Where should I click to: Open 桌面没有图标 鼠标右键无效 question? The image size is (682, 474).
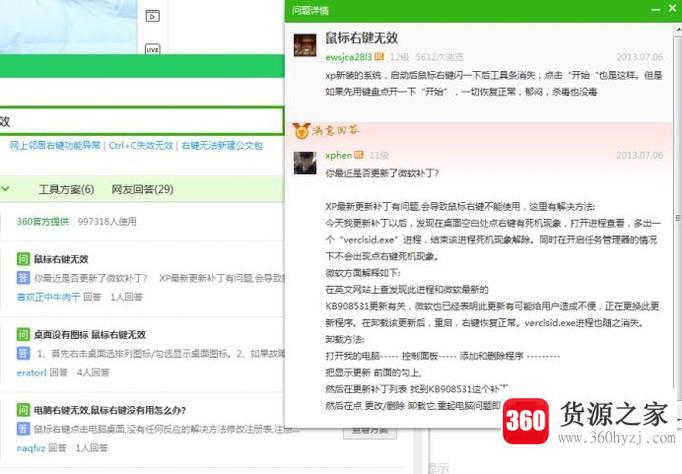click(x=90, y=335)
